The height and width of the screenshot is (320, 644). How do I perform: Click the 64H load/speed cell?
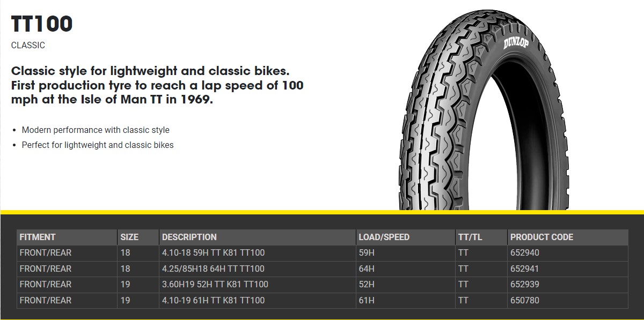coord(367,269)
